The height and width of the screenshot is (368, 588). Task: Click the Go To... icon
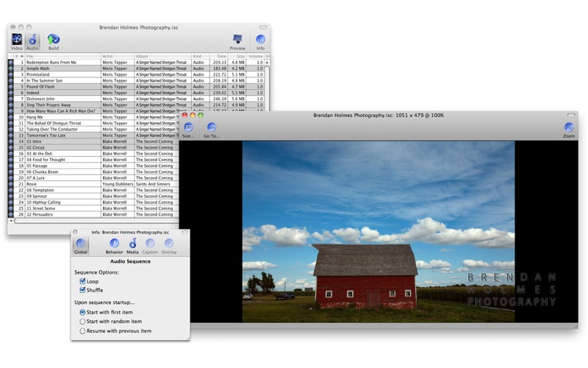(x=212, y=130)
